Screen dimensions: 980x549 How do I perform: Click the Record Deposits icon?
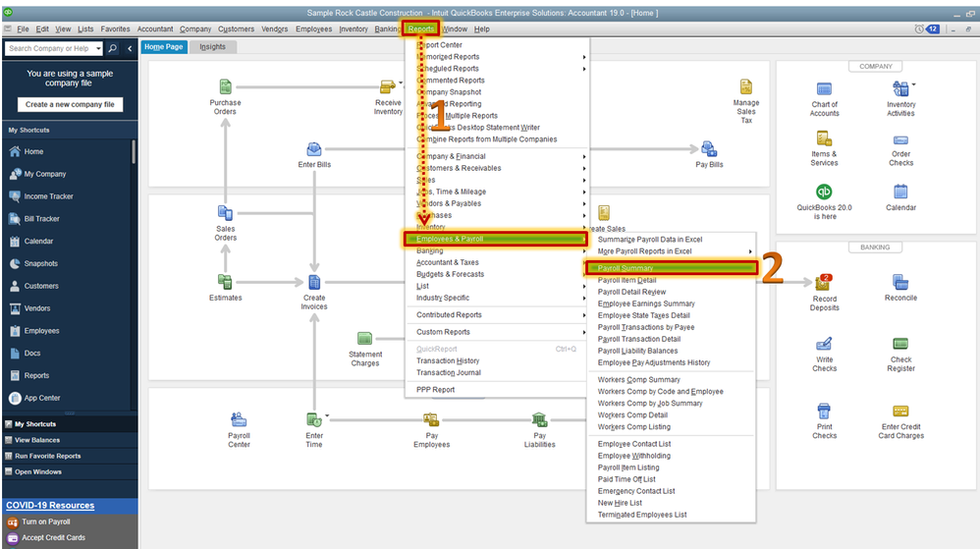pos(823,282)
